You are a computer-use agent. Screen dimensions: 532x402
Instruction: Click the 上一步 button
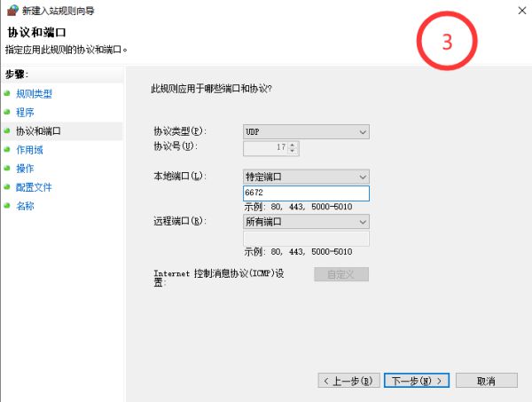(x=349, y=380)
